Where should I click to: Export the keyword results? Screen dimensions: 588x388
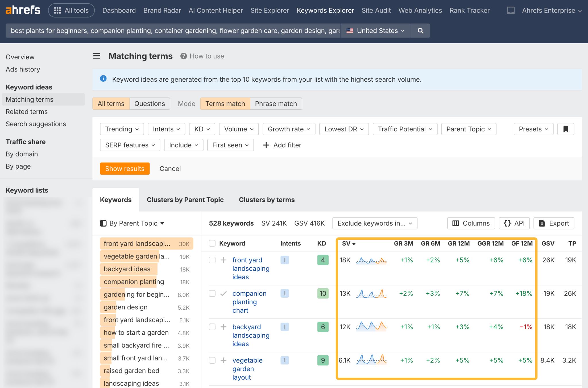tap(554, 223)
